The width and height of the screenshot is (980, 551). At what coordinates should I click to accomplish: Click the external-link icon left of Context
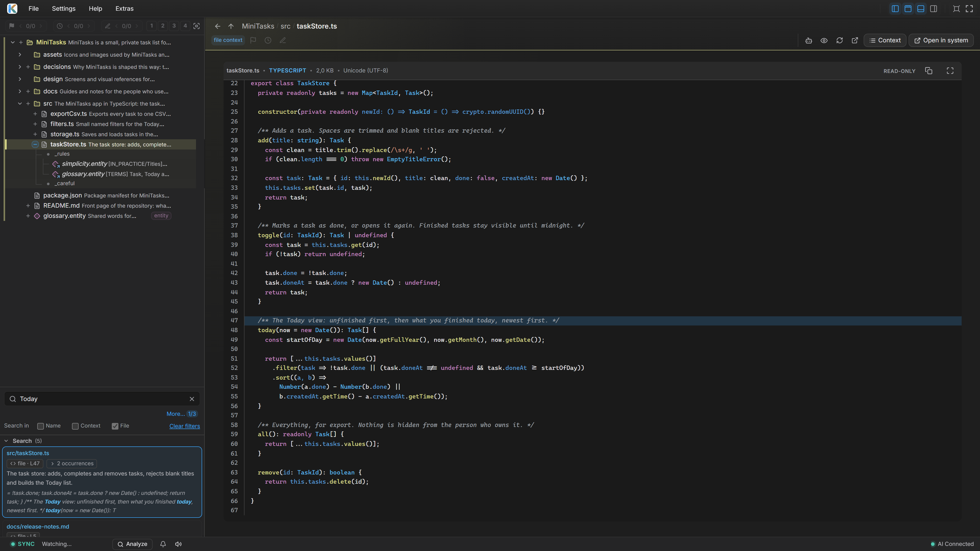[x=854, y=40]
